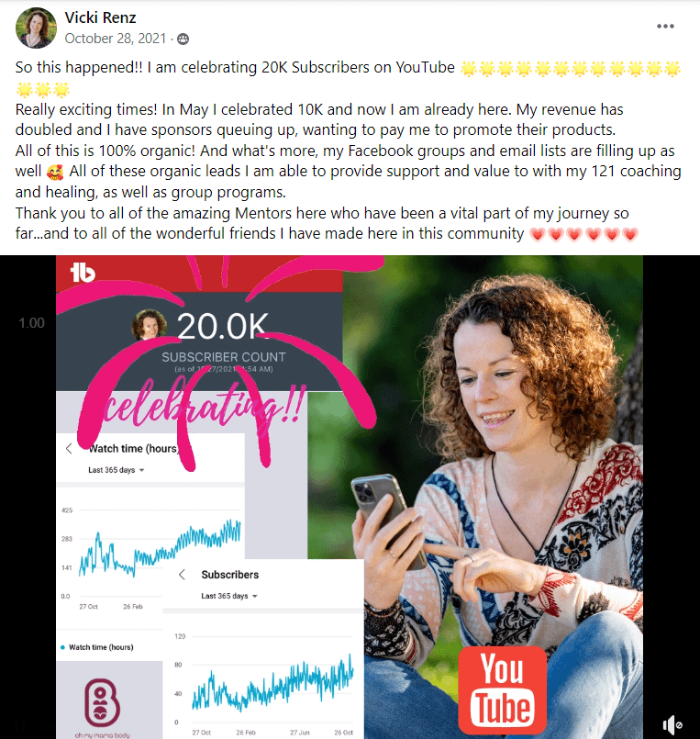Click back chevron beside Subscribers heading
The width and height of the screenshot is (700, 739).
[182, 575]
